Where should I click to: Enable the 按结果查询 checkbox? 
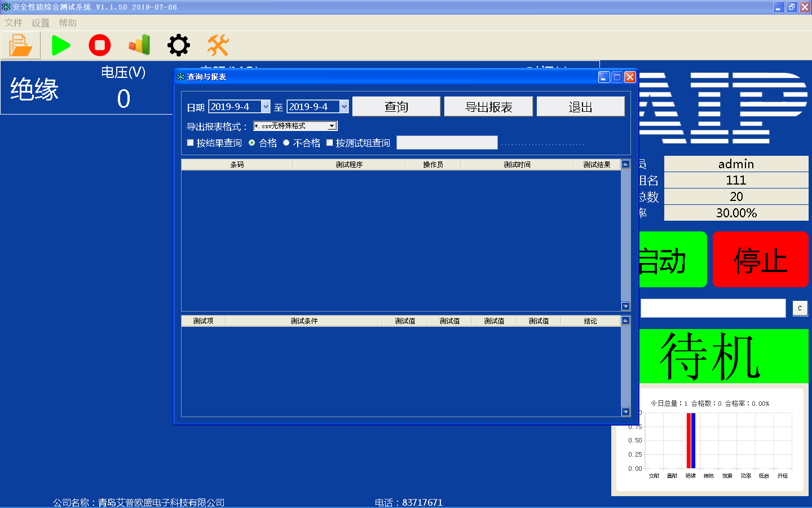[x=191, y=143]
